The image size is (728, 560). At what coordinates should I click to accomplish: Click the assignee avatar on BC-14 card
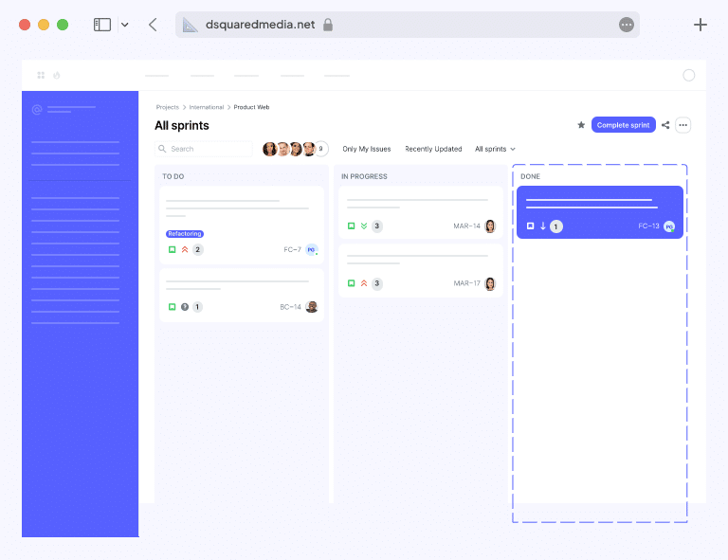(x=312, y=307)
